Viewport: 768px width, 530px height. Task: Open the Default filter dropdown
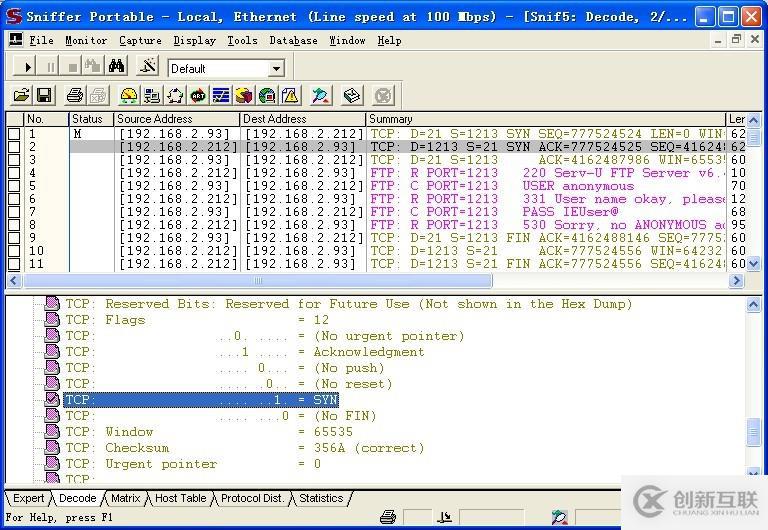tap(276, 68)
